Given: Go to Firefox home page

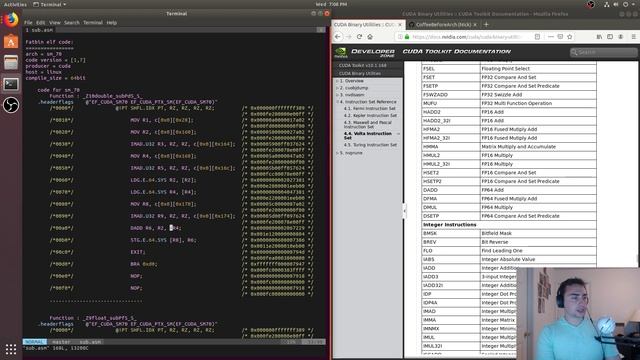Looking at the screenshot, I should (370, 37).
